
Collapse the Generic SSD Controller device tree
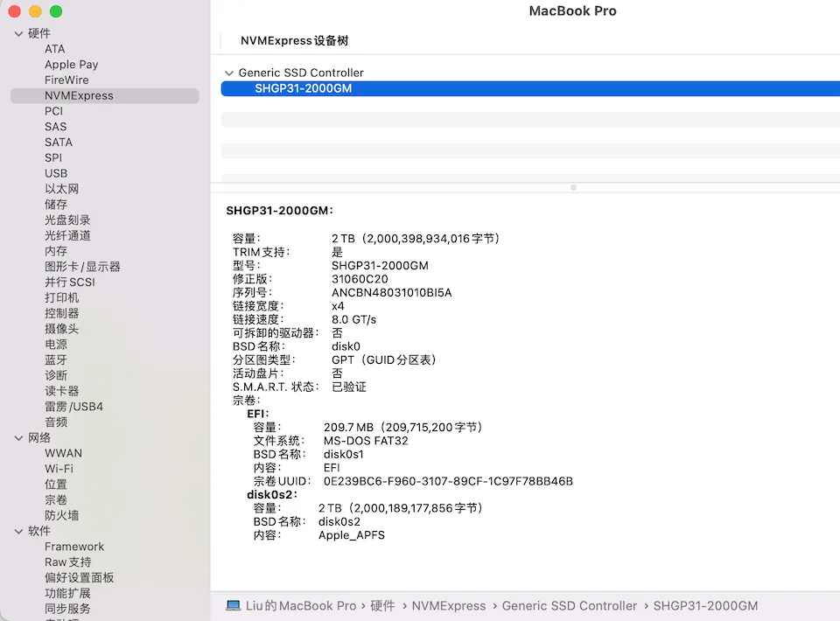[228, 73]
